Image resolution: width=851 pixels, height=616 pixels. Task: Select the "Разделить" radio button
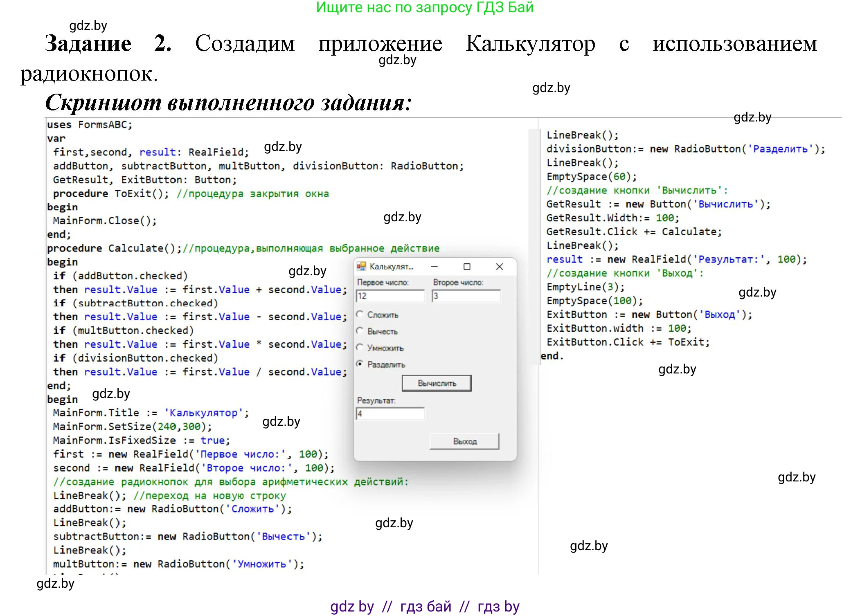click(x=359, y=364)
